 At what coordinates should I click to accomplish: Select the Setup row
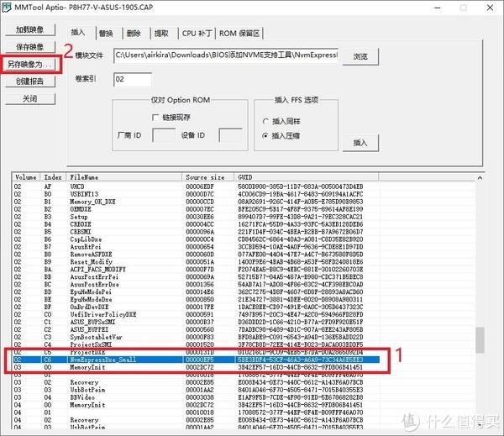tap(196, 217)
